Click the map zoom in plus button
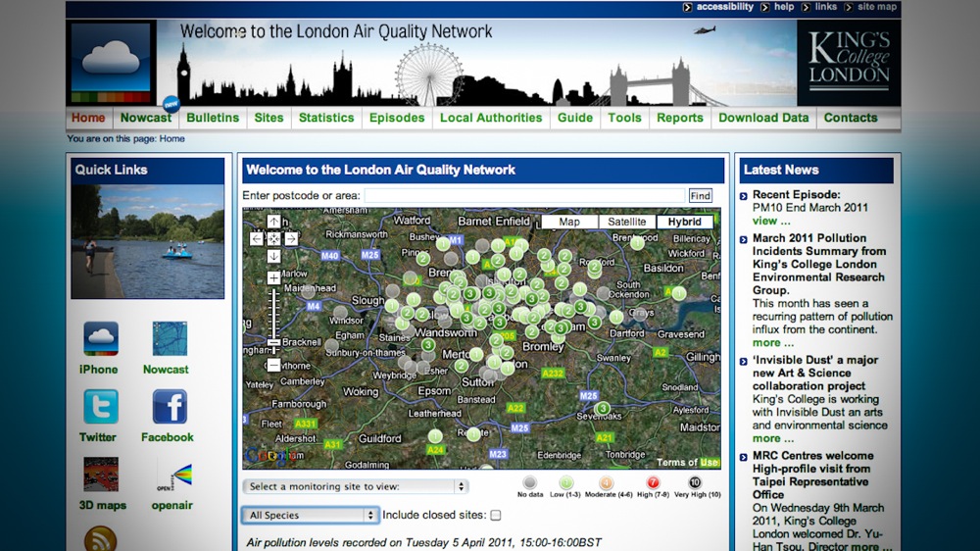This screenshot has width=980, height=551. pos(273,278)
